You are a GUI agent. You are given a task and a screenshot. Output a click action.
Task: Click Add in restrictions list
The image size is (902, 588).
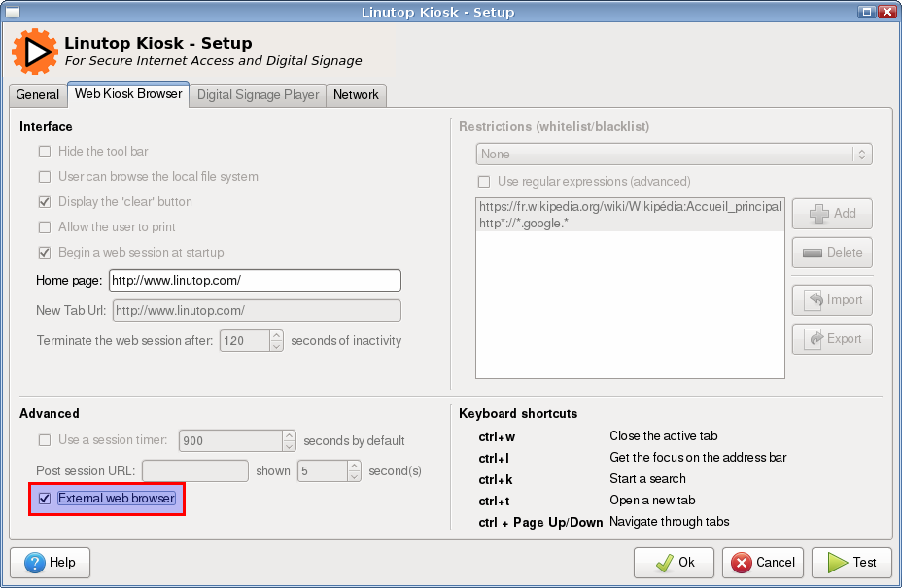coord(832,214)
